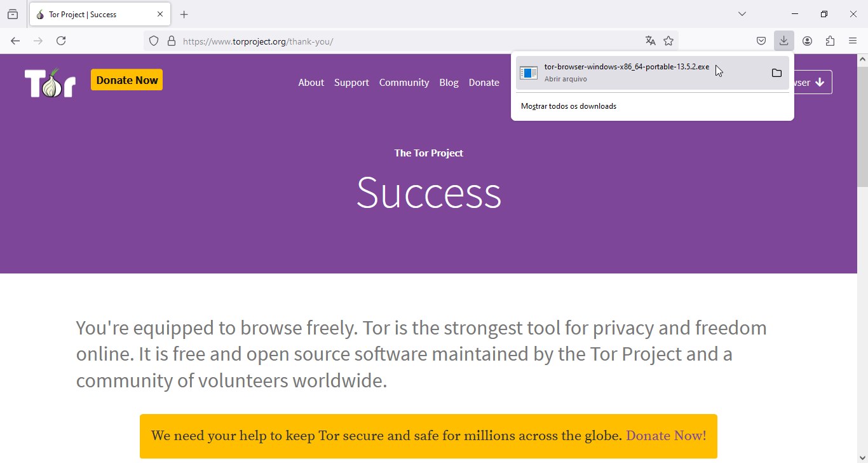868x463 pixels.
Task: Show download in folder icon
Action: [x=776, y=73]
